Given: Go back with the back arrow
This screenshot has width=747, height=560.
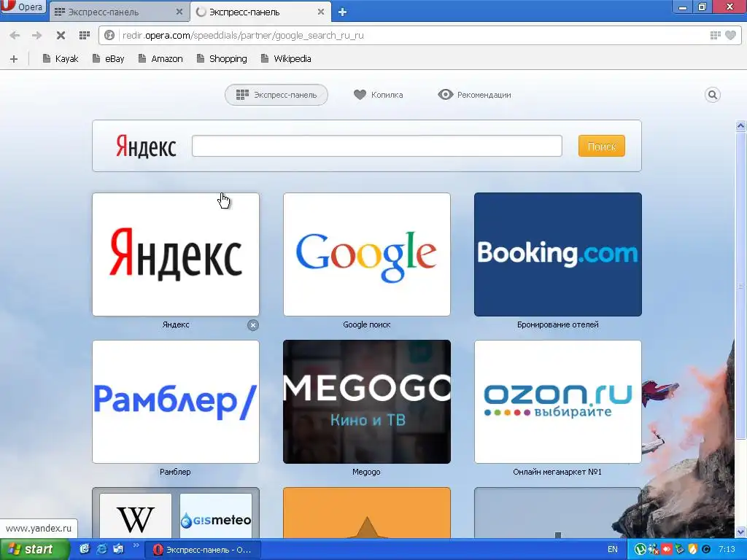Looking at the screenshot, I should (x=15, y=35).
